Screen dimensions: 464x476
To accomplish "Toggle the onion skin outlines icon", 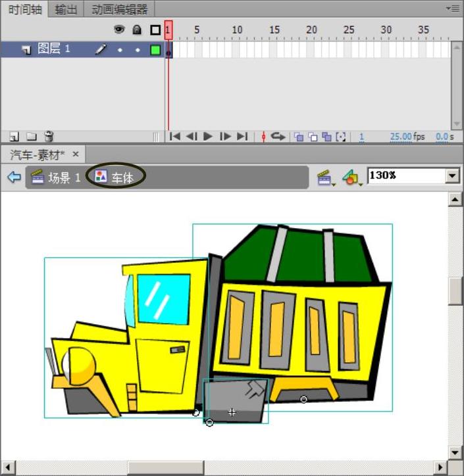I will pos(313,137).
